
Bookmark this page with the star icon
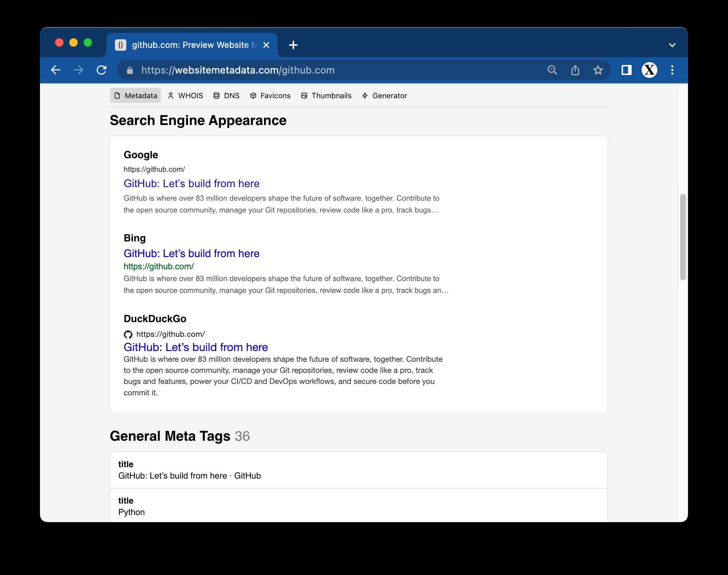598,70
